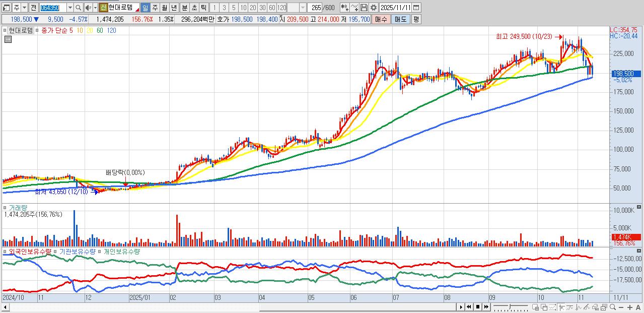Viewport: 644px width, 313px height.
Task: Select the 주 (weekly) period button
Action: tap(155, 8)
